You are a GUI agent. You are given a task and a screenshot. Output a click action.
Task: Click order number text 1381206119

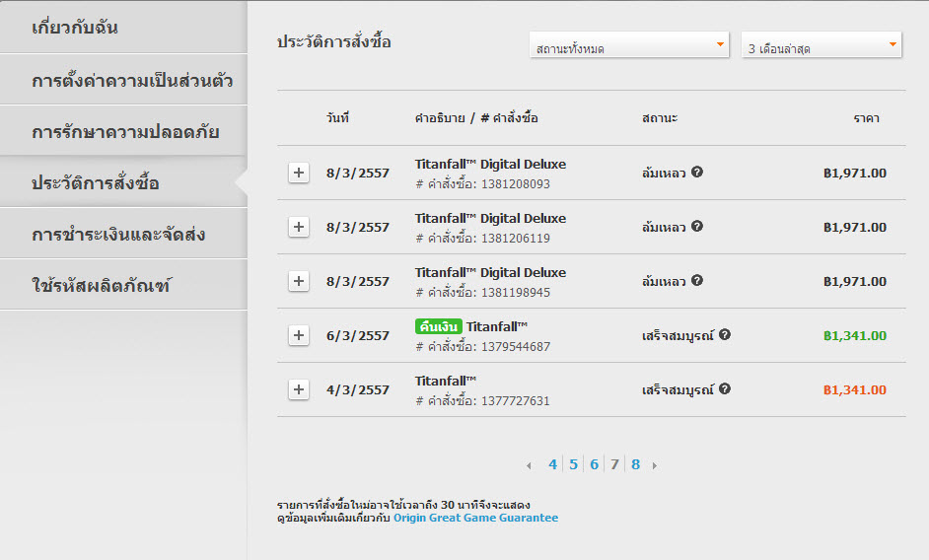(x=516, y=239)
